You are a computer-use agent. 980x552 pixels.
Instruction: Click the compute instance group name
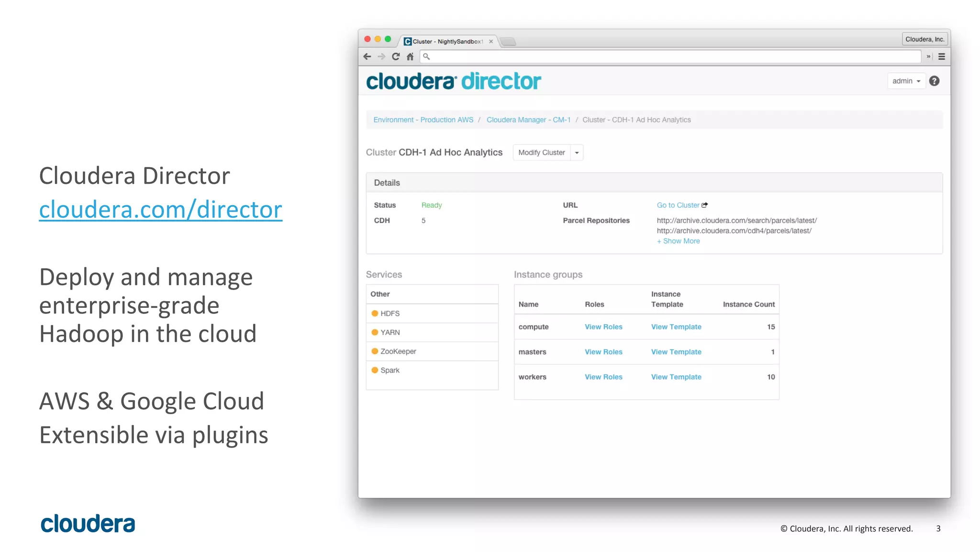[x=534, y=327]
